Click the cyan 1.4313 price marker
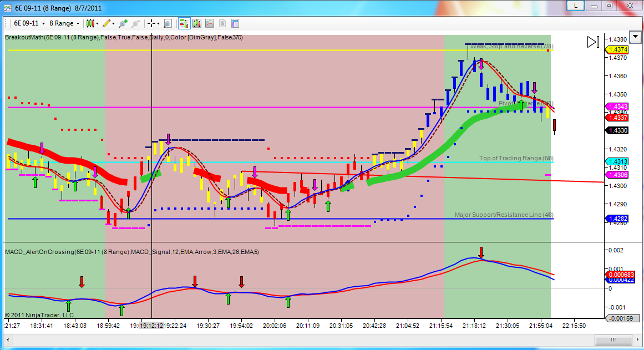 (617, 161)
